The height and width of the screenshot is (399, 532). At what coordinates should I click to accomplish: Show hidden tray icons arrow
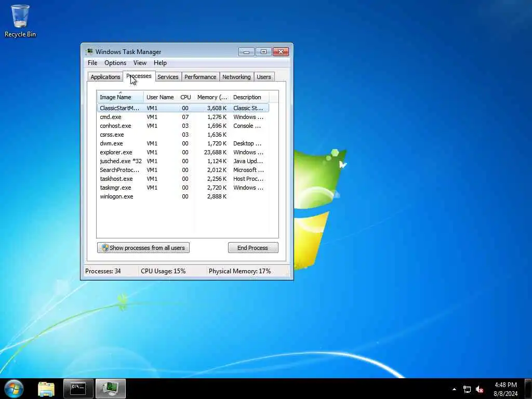point(454,389)
